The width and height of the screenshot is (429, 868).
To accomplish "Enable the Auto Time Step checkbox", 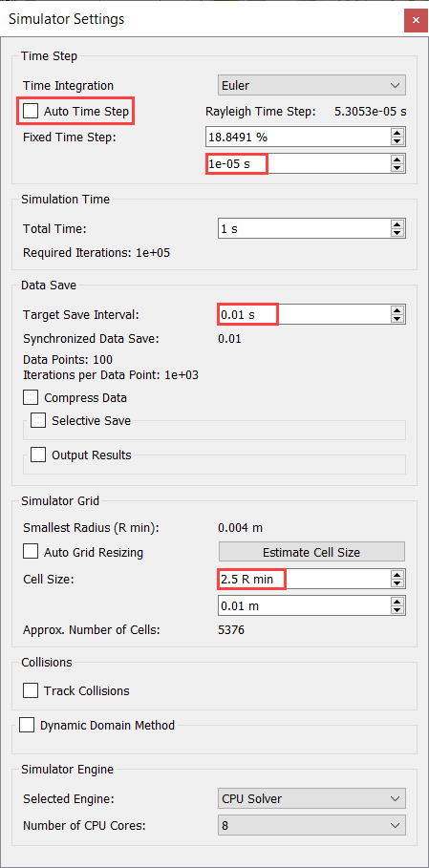I will (31, 112).
